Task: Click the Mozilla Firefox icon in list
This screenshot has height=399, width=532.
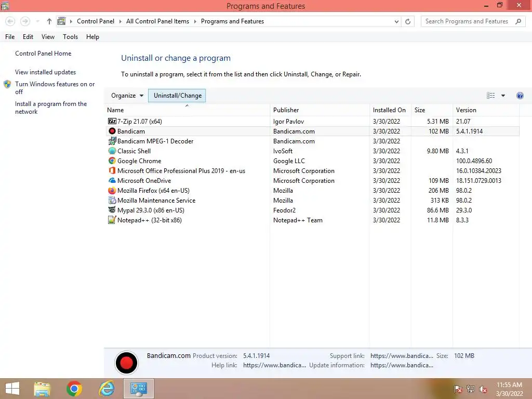Action: pyautogui.click(x=112, y=190)
